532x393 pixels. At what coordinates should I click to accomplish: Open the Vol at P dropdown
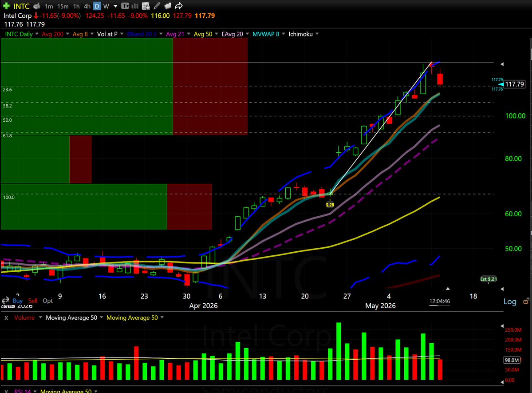tap(122, 34)
